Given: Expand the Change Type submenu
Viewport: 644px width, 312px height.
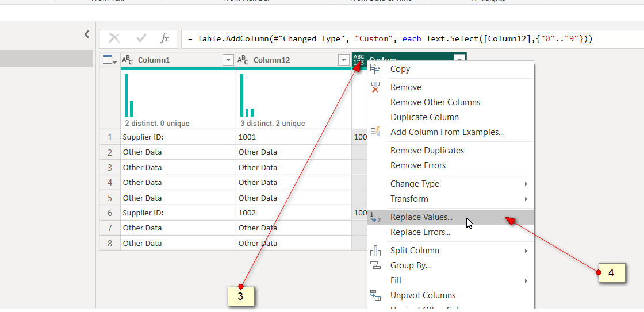Looking at the screenshot, I should 451,184.
